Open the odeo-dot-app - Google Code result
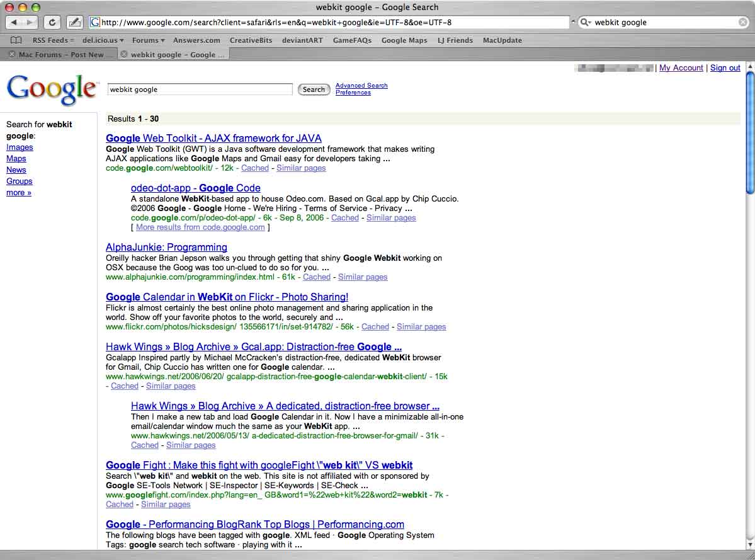 tap(195, 188)
